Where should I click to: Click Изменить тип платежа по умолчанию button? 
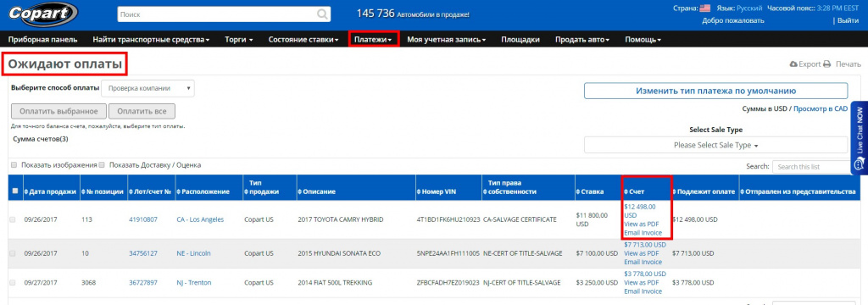(715, 91)
